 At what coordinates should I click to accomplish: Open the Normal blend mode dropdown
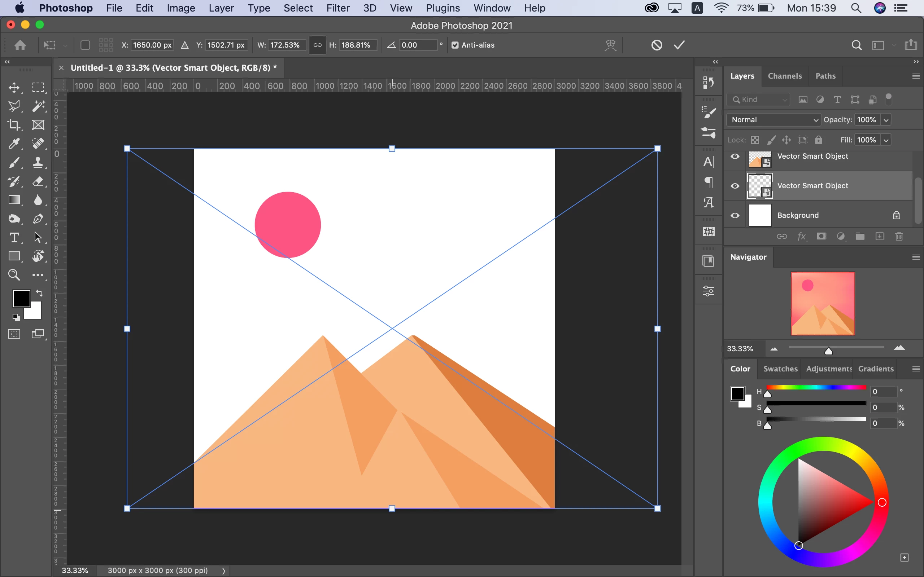tap(773, 120)
